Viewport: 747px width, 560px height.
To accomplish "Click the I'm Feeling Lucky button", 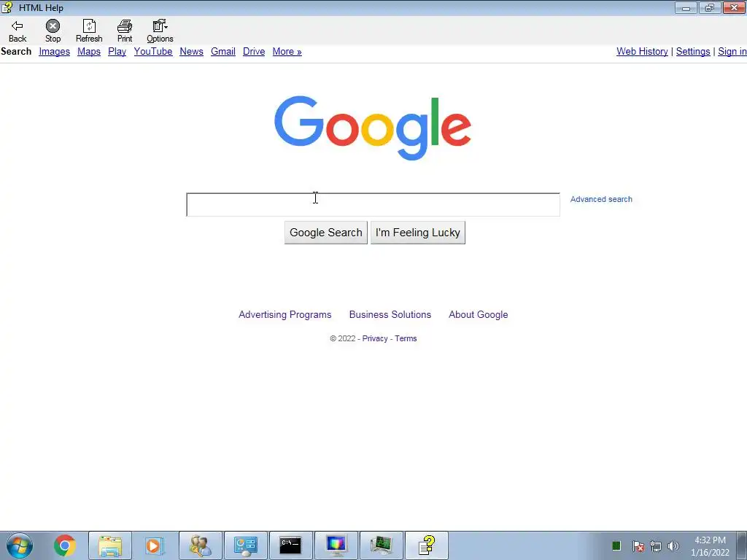I will [x=418, y=233].
